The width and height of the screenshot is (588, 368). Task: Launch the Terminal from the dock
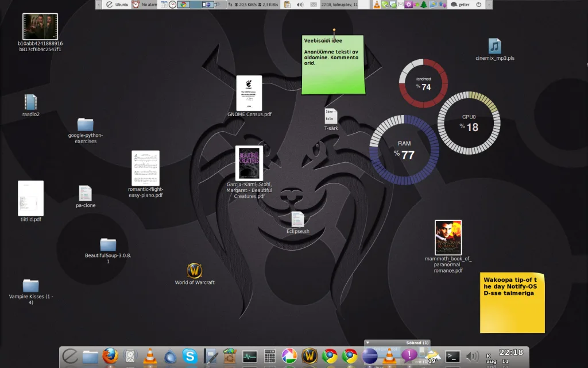[452, 356]
